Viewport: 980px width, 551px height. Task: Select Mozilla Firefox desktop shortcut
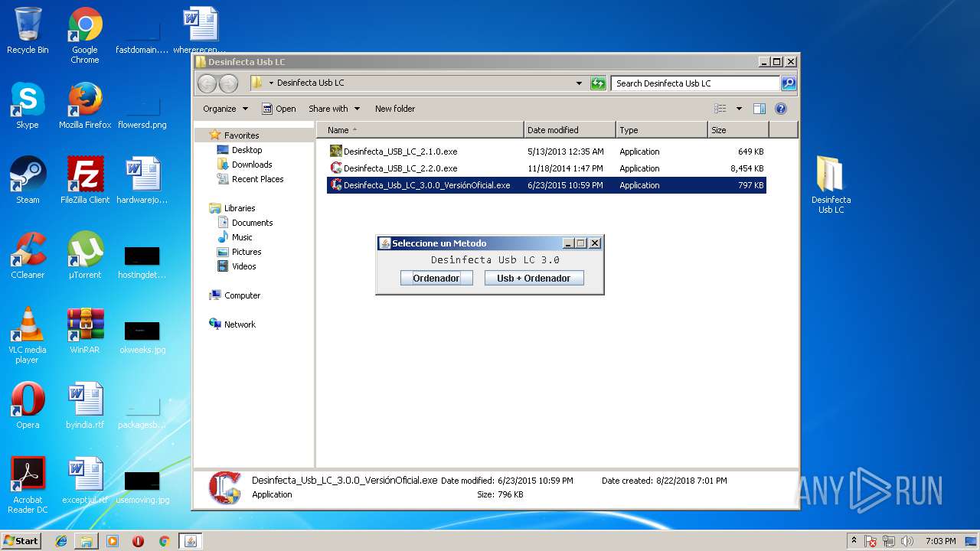click(x=85, y=106)
